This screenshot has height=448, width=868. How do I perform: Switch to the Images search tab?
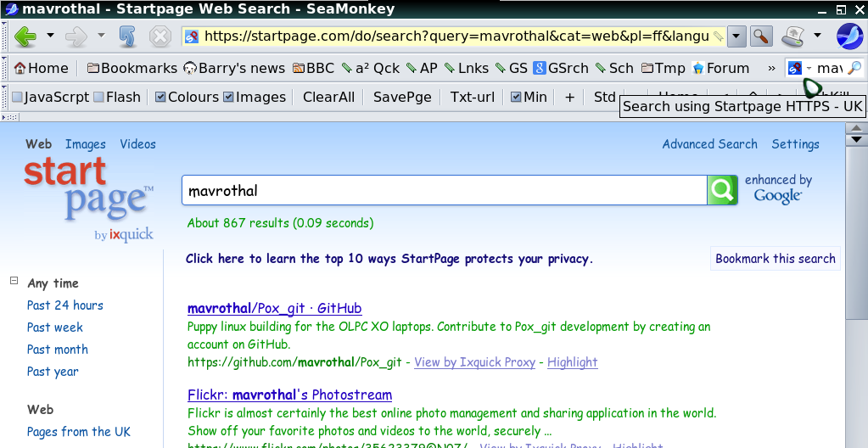tap(85, 144)
